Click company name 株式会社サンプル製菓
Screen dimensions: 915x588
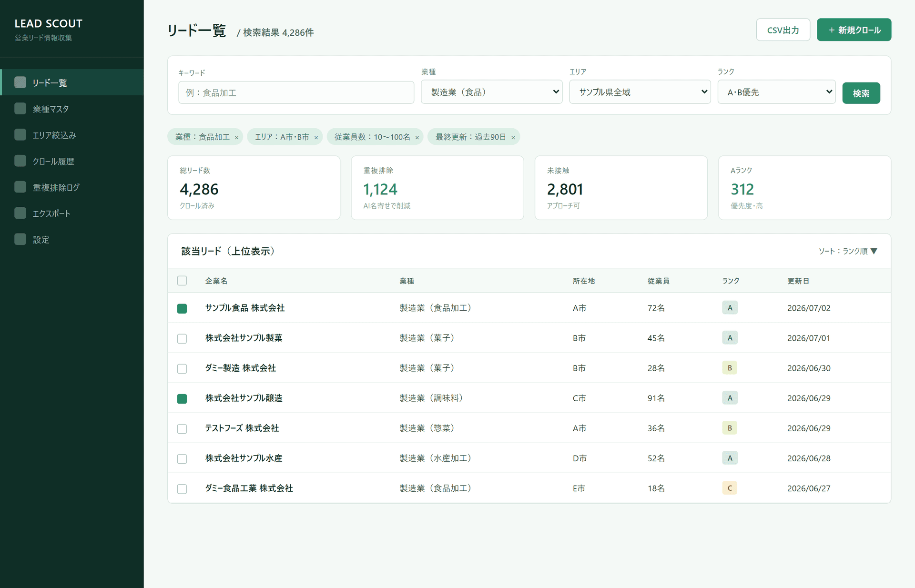244,338
